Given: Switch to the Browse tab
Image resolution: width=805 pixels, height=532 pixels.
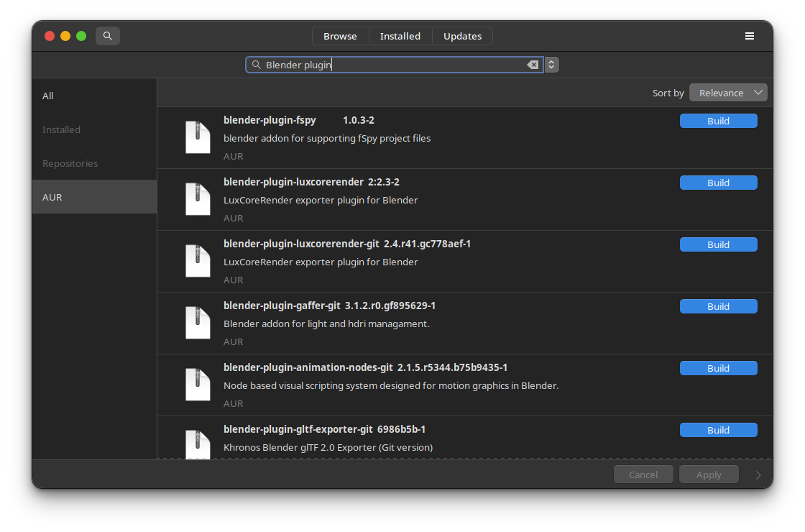Looking at the screenshot, I should (x=340, y=36).
